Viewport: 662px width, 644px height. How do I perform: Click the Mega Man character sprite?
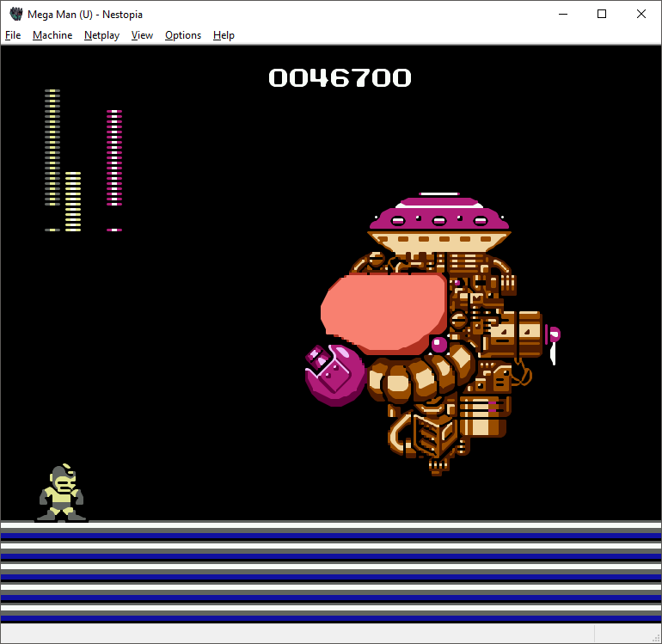coord(62,493)
